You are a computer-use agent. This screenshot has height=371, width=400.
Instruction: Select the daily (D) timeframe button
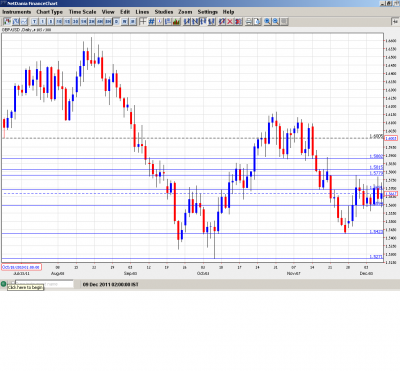pos(116,22)
